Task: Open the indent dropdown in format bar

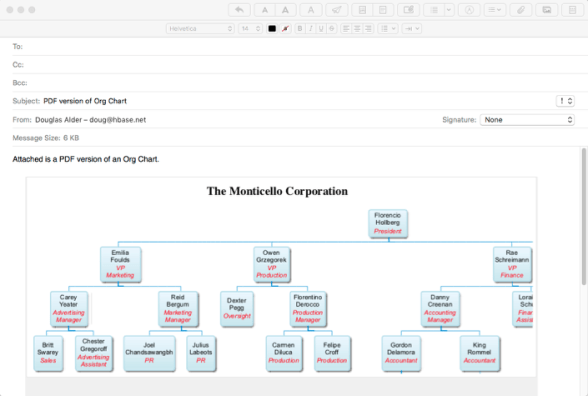Action: coord(412,28)
